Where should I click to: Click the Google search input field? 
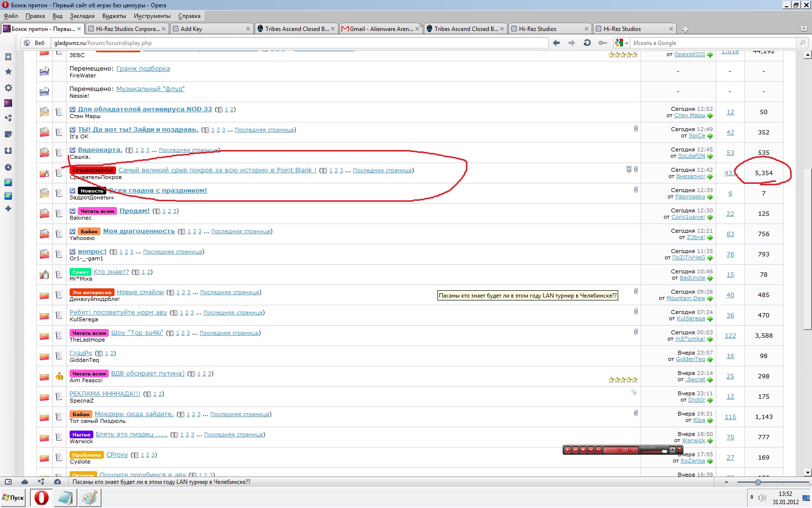[x=713, y=43]
